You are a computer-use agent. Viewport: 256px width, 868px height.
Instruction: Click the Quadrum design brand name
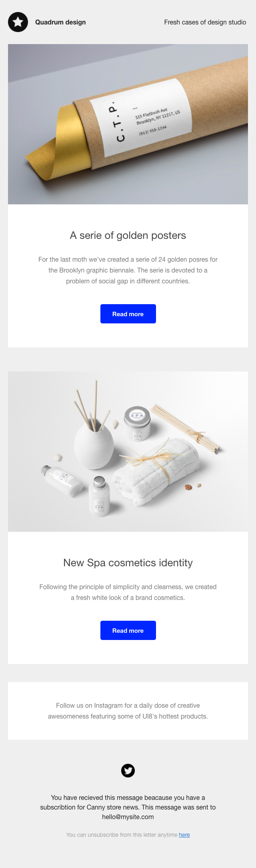60,22
